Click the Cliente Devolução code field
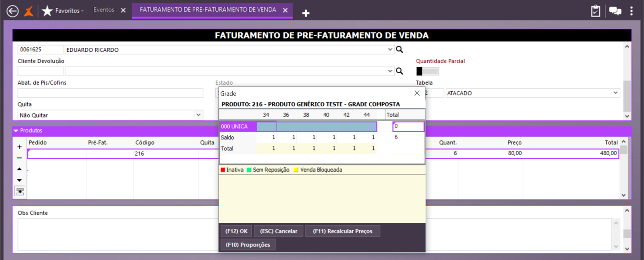Image resolution: width=644 pixels, height=260 pixels. (x=40, y=71)
